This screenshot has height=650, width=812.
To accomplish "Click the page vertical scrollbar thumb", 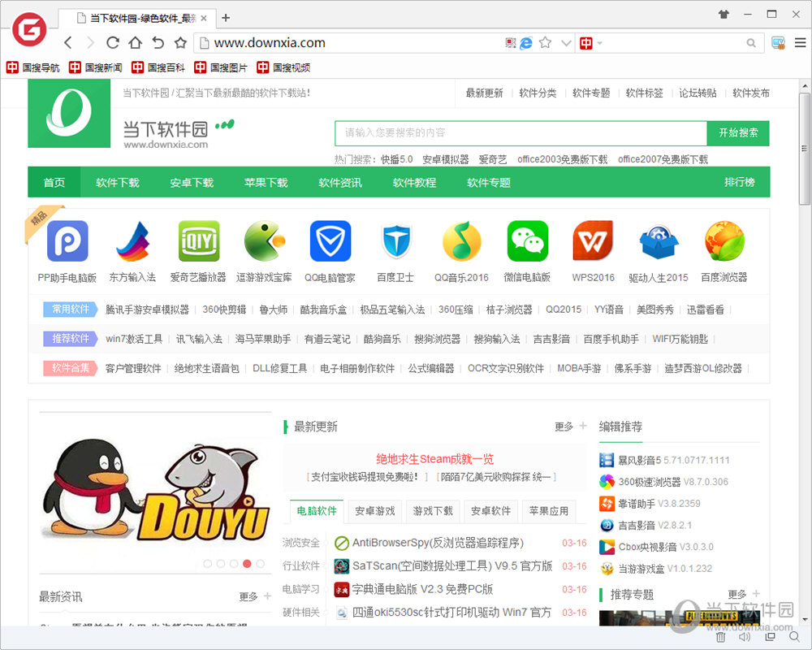I will pyautogui.click(x=804, y=149).
